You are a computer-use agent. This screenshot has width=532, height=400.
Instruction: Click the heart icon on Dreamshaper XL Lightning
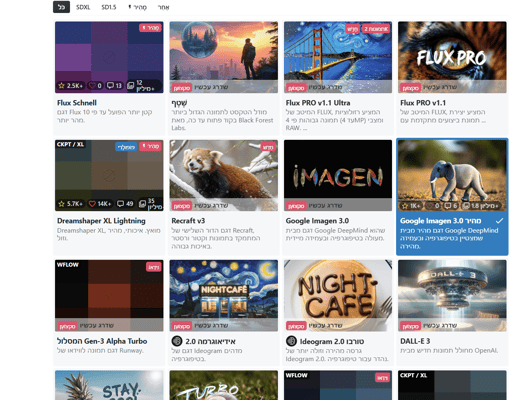click(x=92, y=204)
